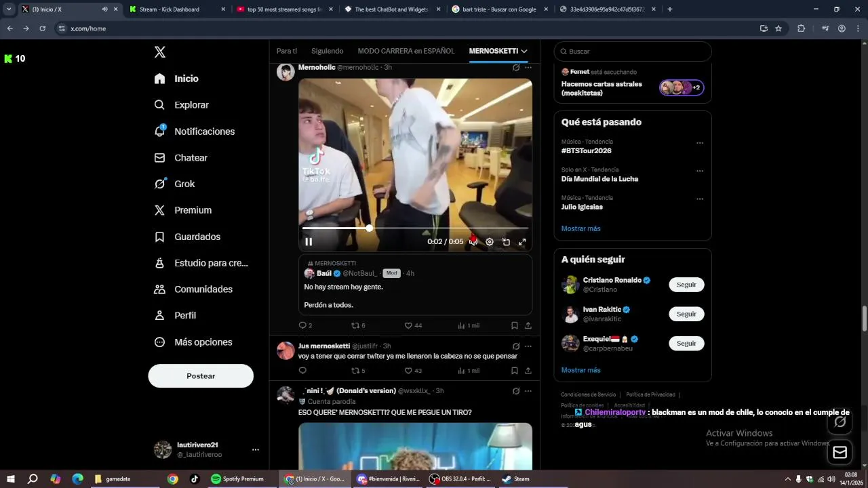Open Mernoholic profile avatar
Image resolution: width=868 pixels, height=488 pixels.
[x=285, y=72]
